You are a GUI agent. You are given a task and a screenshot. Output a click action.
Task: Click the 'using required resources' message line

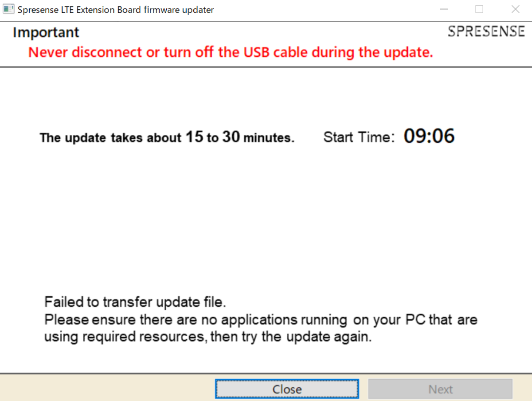pyautogui.click(x=207, y=337)
